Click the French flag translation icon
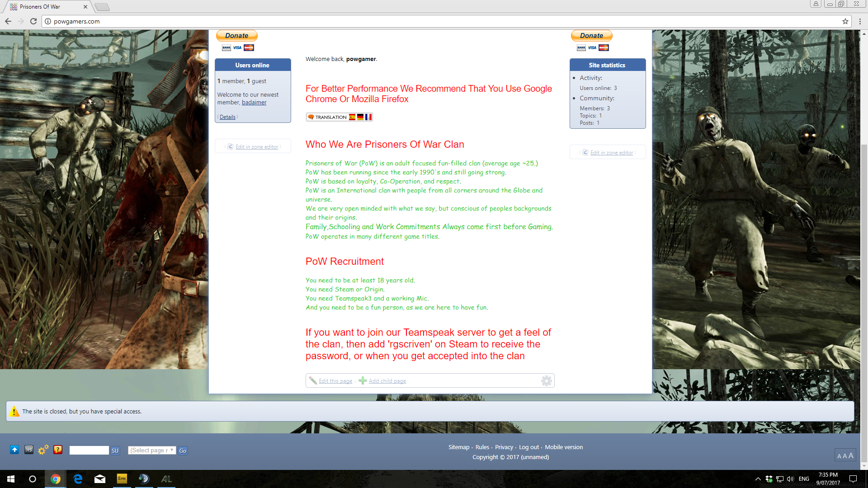The image size is (868, 488). point(368,117)
